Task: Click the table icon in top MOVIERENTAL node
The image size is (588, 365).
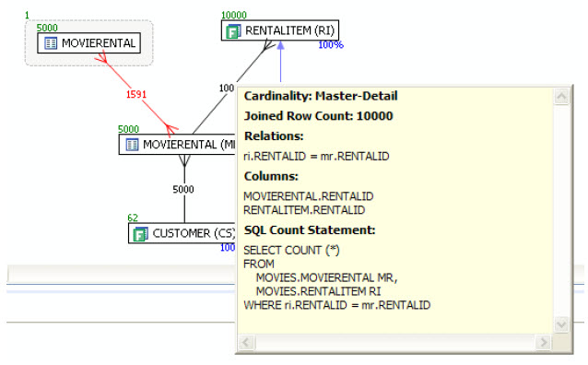Action: [51, 43]
